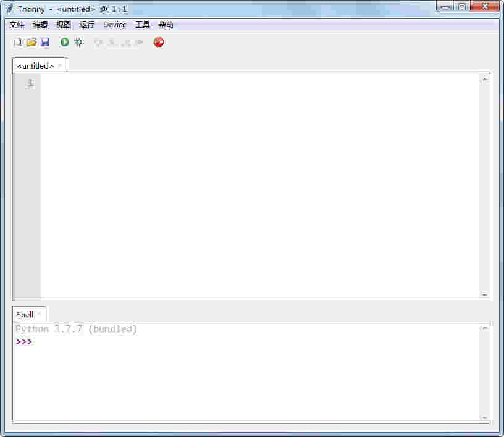Screen dimensions: 504x437
Task: Stop the program with the red stop icon
Action: (159, 42)
